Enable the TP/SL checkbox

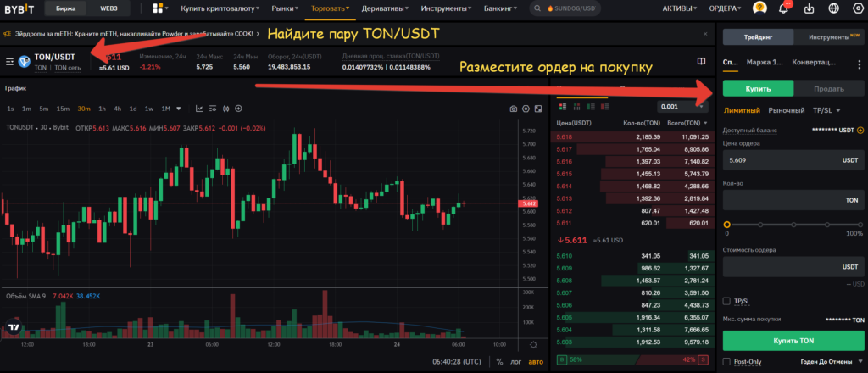726,300
